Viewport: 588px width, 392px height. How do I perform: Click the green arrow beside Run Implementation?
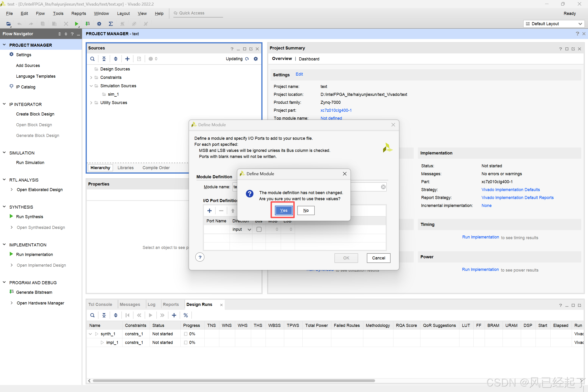(x=11, y=254)
